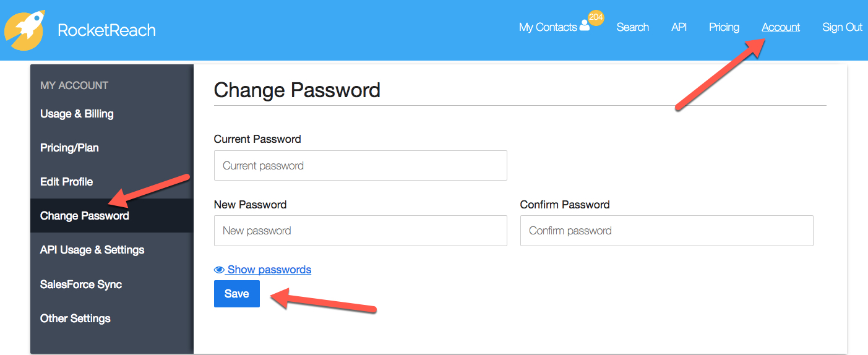Image resolution: width=868 pixels, height=355 pixels.
Task: Select Other Settings in the sidebar
Action: click(112, 319)
